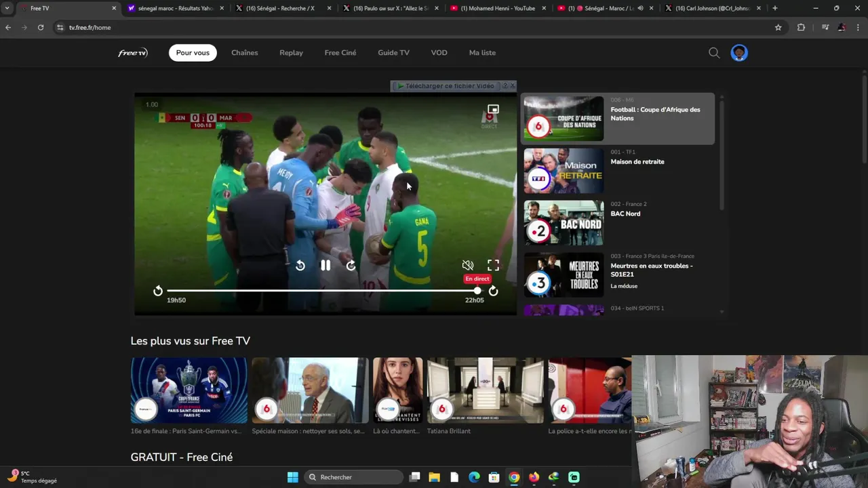Skip forward with the center forward-skip icon
This screenshot has height=488, width=868.
(351, 266)
